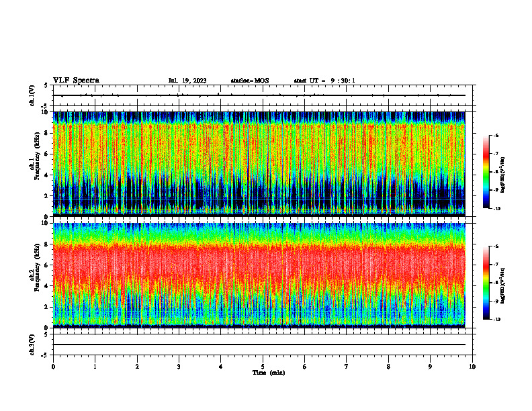The width and height of the screenshot is (532, 411).
Task: Click the ch.1 "Frequency (kHz)" axis label
Action: (37, 156)
